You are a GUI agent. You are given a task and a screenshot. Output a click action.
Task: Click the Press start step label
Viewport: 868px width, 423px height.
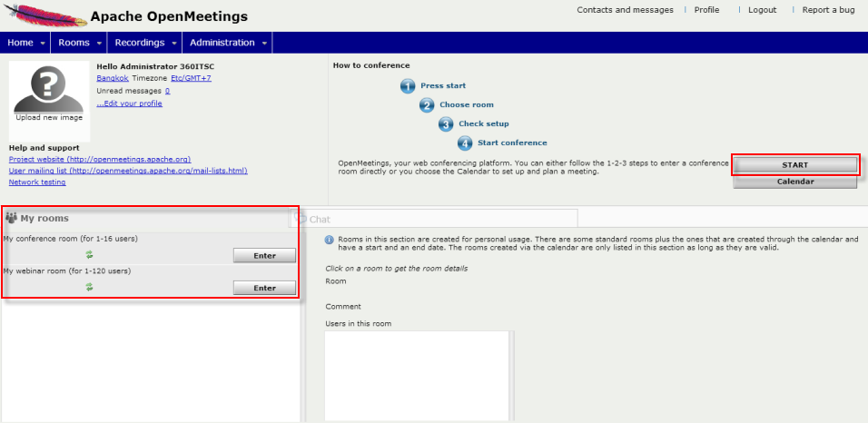click(443, 86)
